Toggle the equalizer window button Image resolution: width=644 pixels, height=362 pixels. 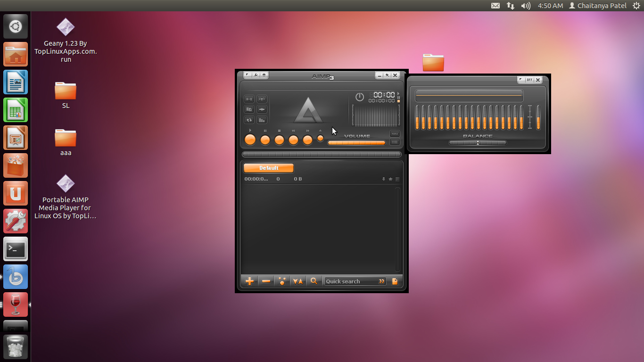click(395, 134)
